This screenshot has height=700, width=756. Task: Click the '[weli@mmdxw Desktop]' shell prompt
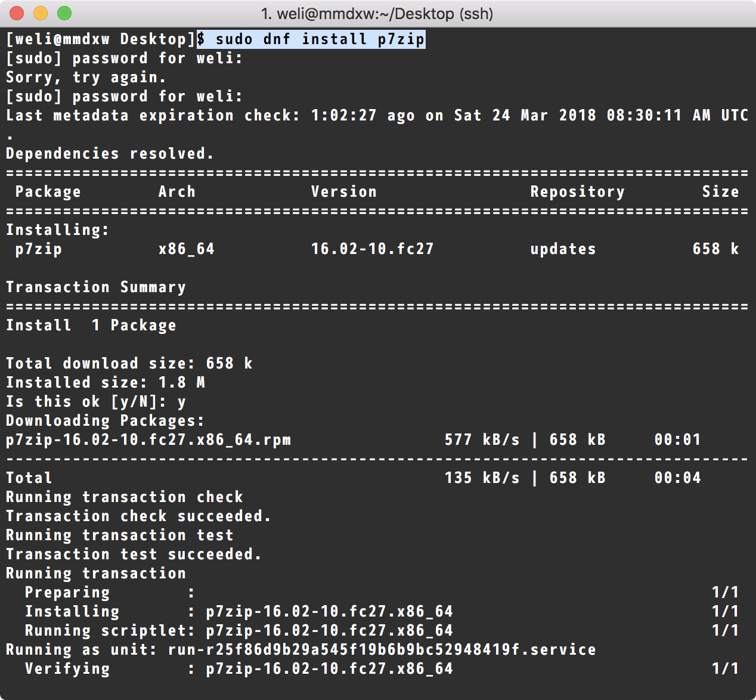point(101,39)
